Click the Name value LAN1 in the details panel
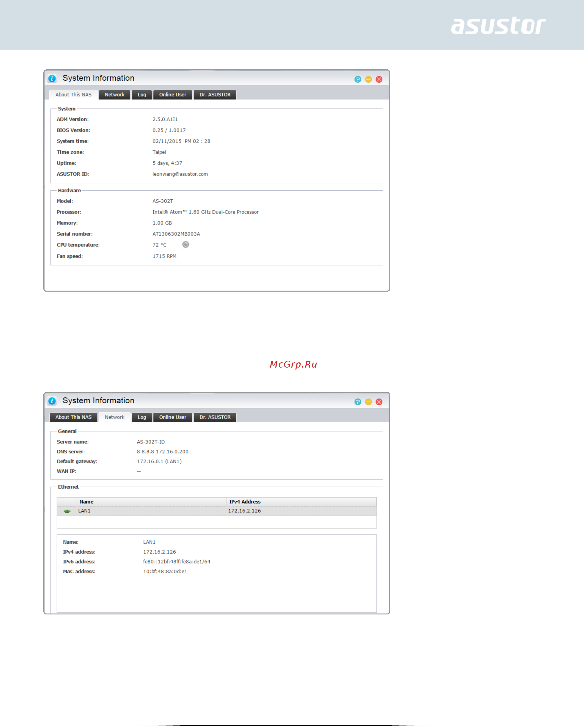The width and height of the screenshot is (584, 728). click(149, 542)
